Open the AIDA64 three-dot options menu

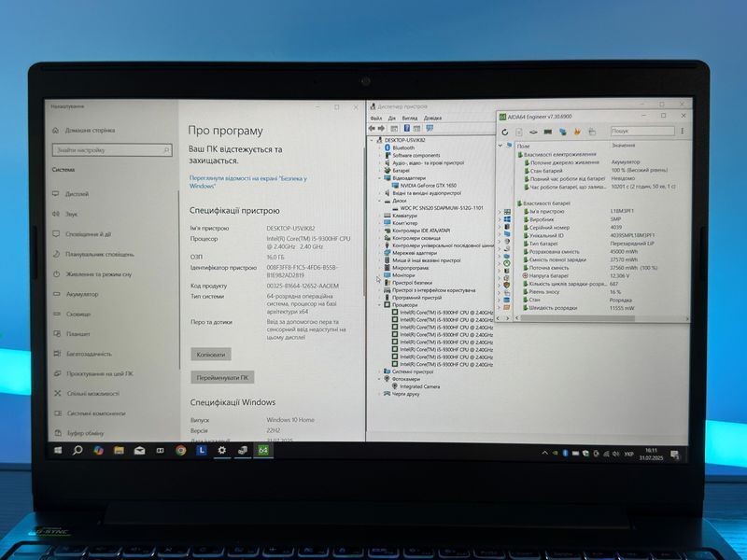(683, 131)
